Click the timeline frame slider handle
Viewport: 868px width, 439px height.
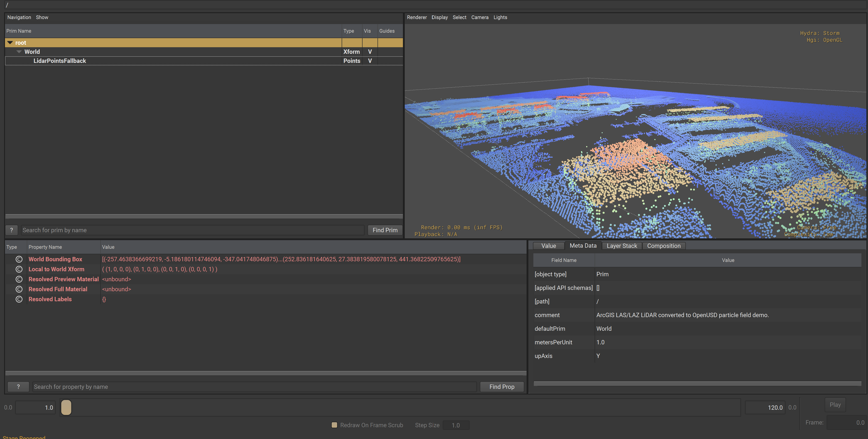(x=66, y=407)
